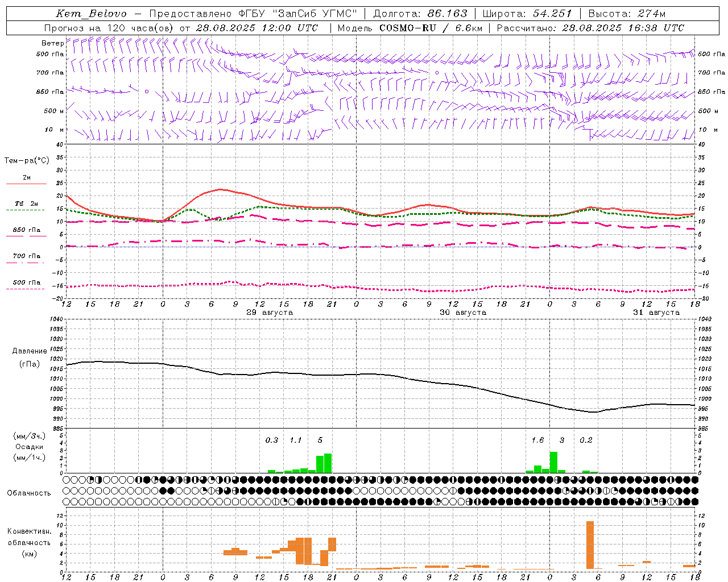728x582 pixels.
Task: Select the Конвективн. convective cloud label
Action: [x=30, y=531]
